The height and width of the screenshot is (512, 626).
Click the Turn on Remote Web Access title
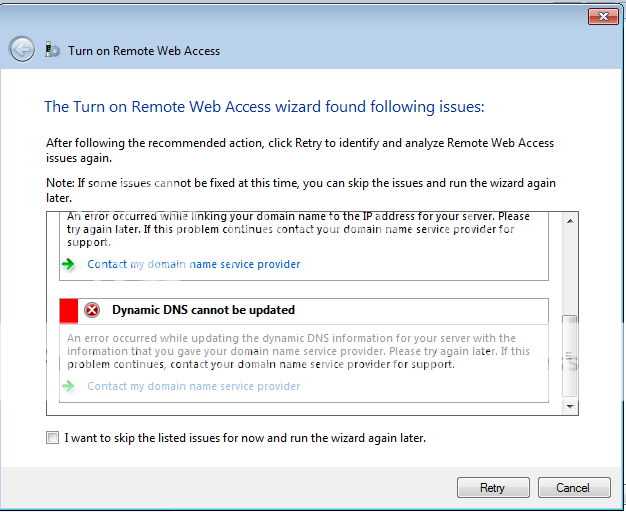tap(144, 51)
